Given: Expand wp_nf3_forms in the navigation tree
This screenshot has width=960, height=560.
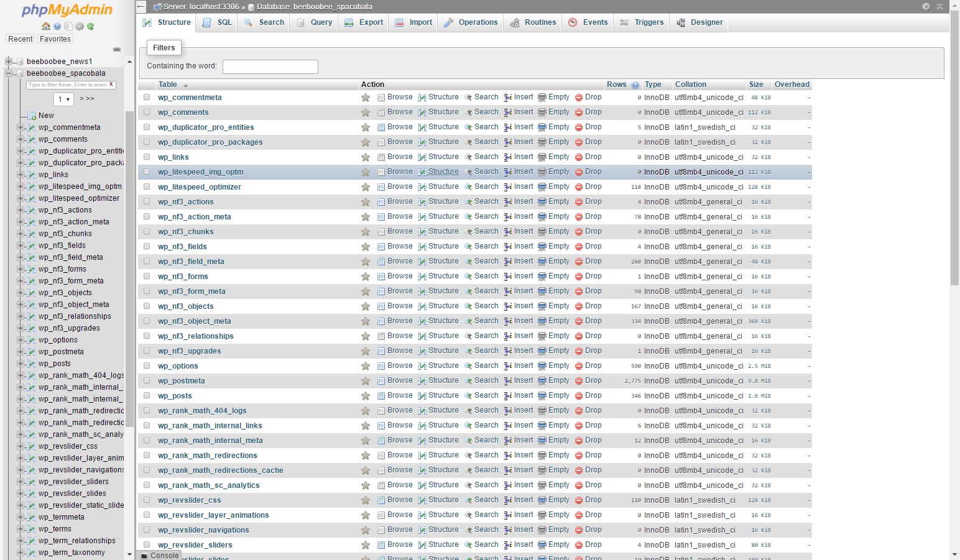Looking at the screenshot, I should point(20,269).
